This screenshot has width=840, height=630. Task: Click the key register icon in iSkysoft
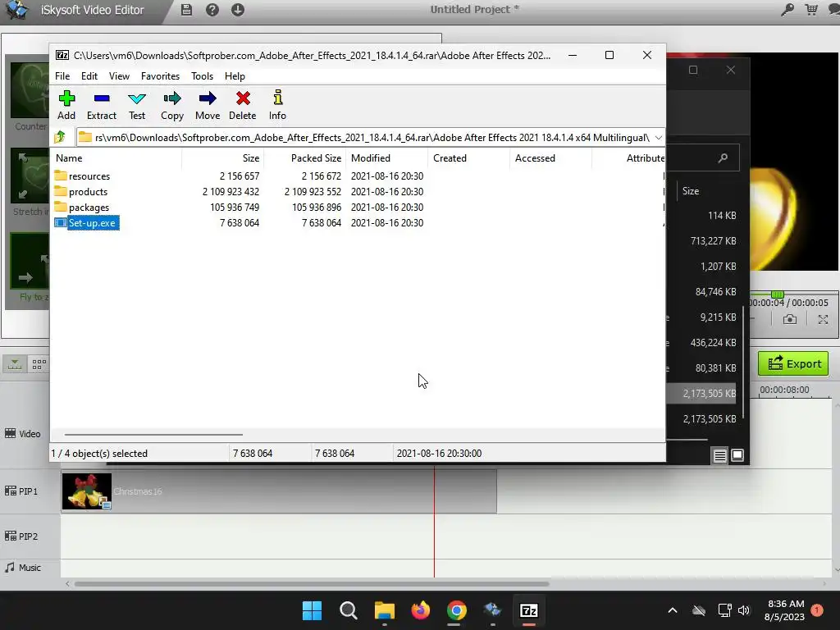(787, 10)
